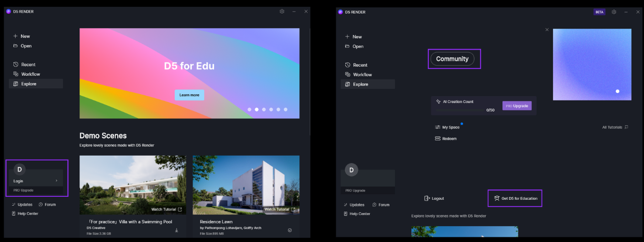
Task: Click D5 logo icon in right window title bar
Action: coord(340,12)
